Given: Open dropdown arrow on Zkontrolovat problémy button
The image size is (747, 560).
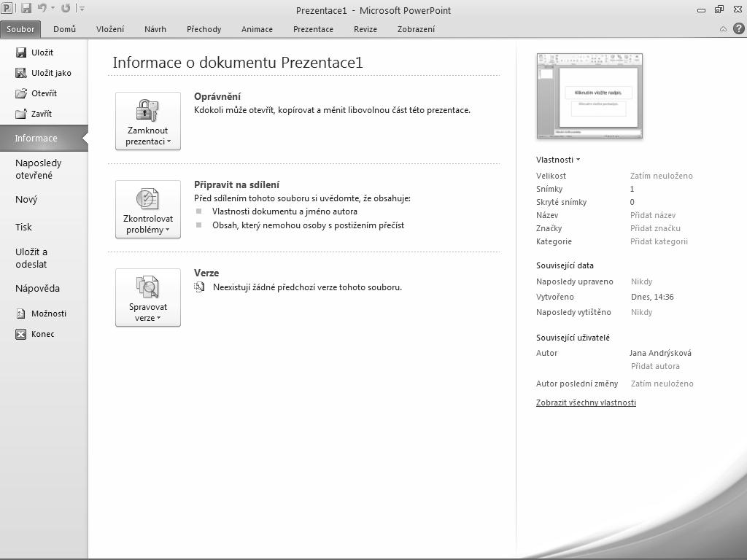Looking at the screenshot, I should coord(168,230).
